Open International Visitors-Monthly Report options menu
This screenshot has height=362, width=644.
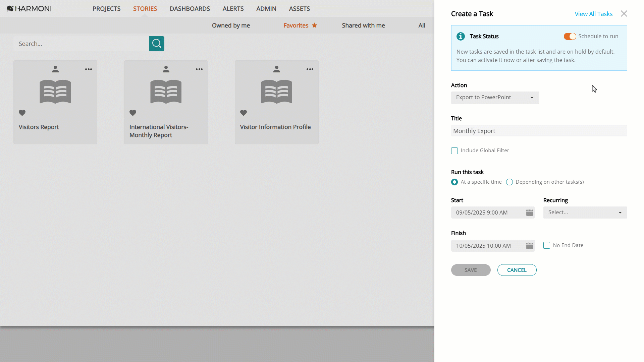tap(199, 69)
